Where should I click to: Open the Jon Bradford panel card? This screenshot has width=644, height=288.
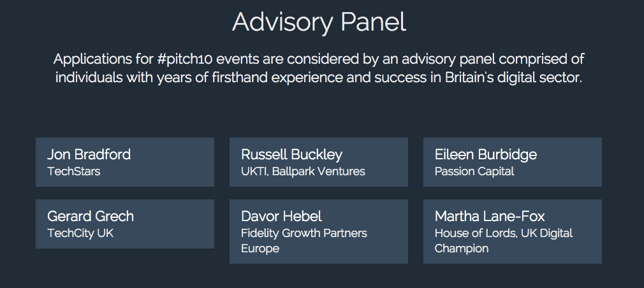click(125, 162)
